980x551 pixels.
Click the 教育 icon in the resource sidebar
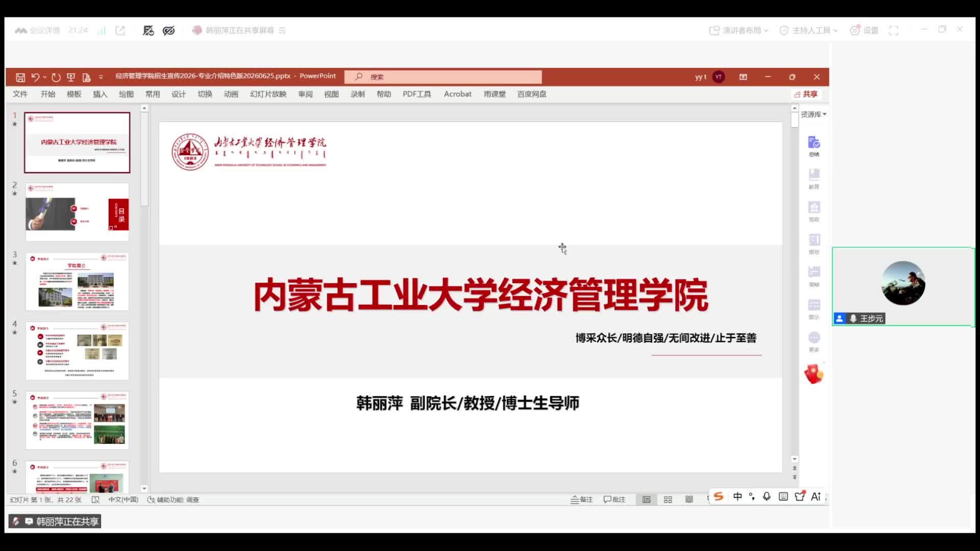point(814,179)
